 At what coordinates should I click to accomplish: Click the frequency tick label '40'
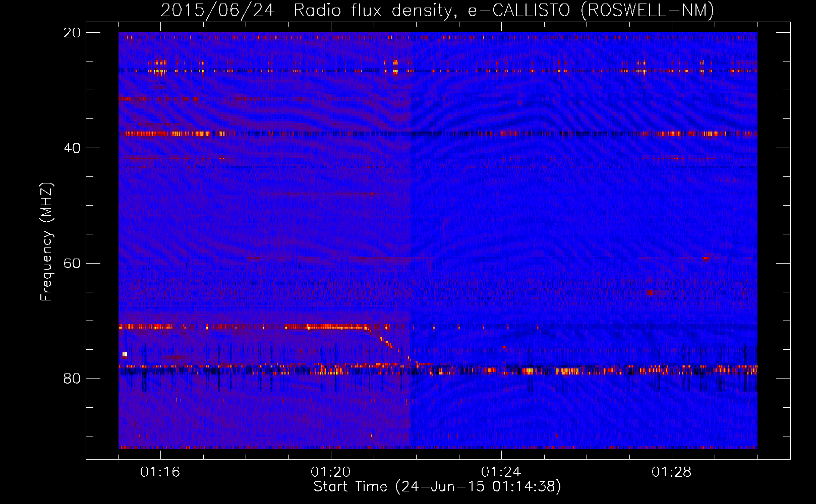[72, 148]
